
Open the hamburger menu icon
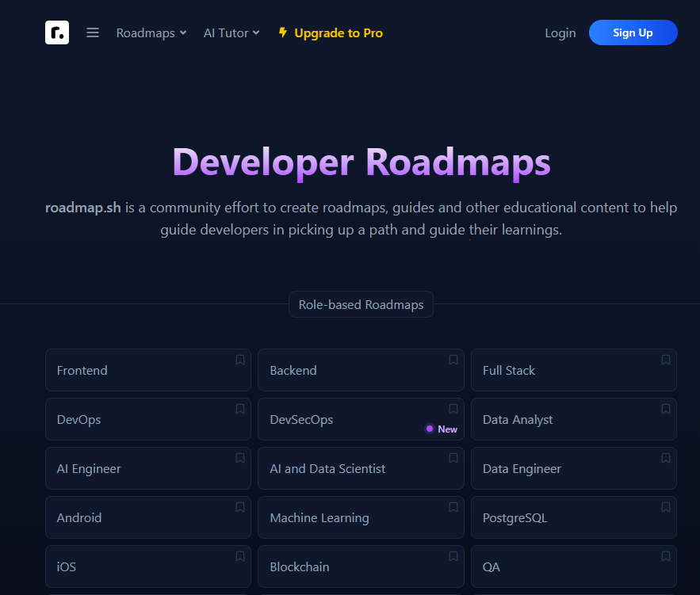(x=93, y=32)
